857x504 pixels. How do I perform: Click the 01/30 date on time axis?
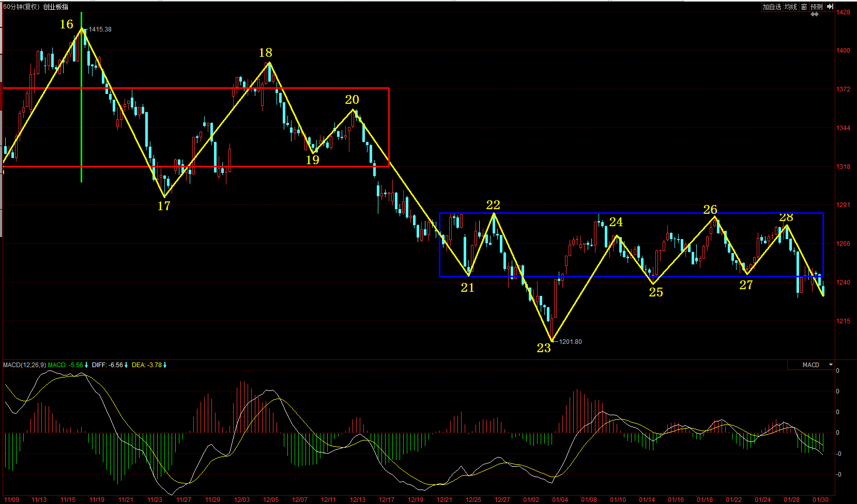pos(821,500)
